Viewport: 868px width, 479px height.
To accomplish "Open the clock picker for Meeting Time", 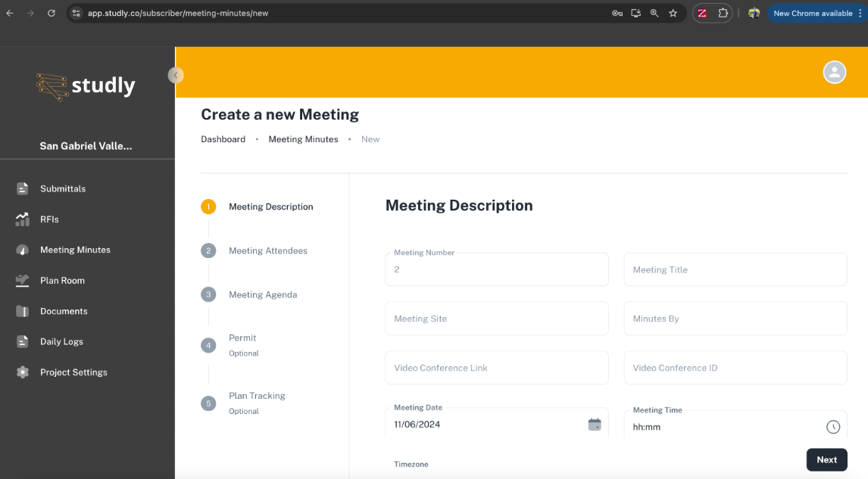I will (x=833, y=427).
